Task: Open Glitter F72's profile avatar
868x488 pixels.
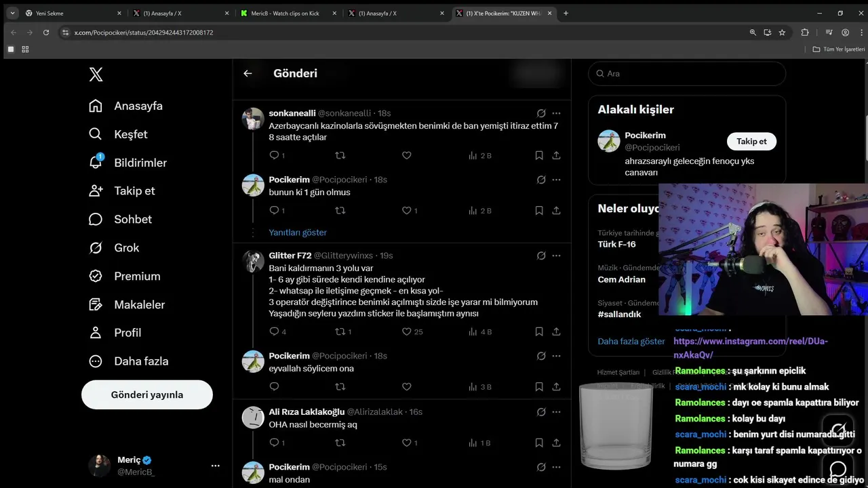Action: tap(253, 261)
